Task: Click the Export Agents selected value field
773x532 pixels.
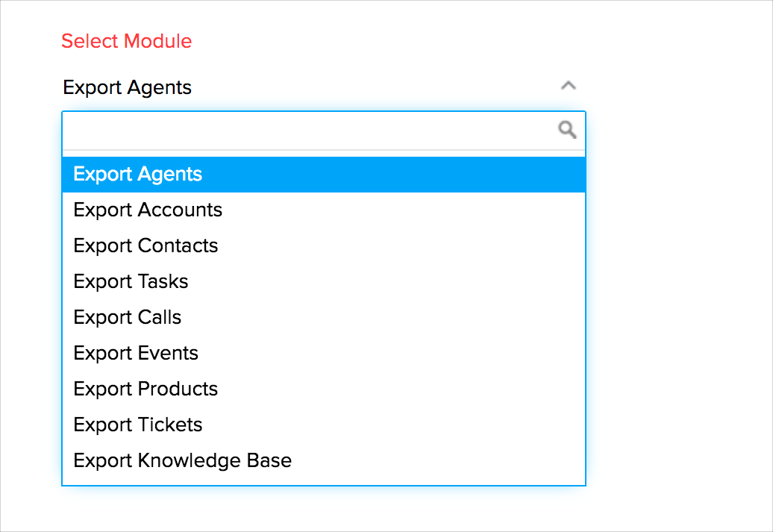Action: click(323, 87)
